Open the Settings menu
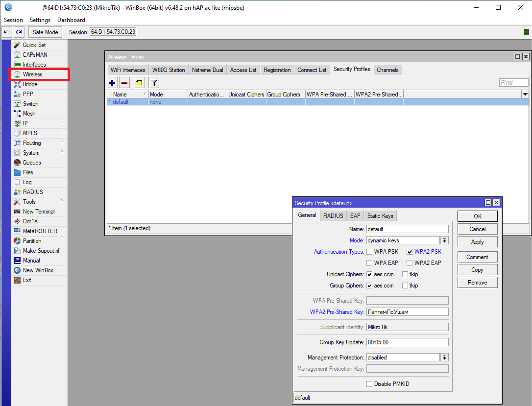 (40, 20)
